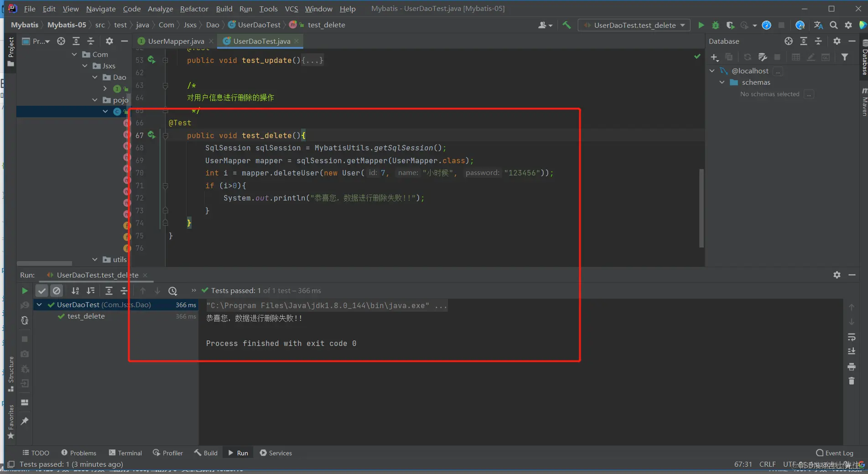The image size is (868, 474).
Task: Collapse the Jsxs folder node
Action: tap(85, 66)
